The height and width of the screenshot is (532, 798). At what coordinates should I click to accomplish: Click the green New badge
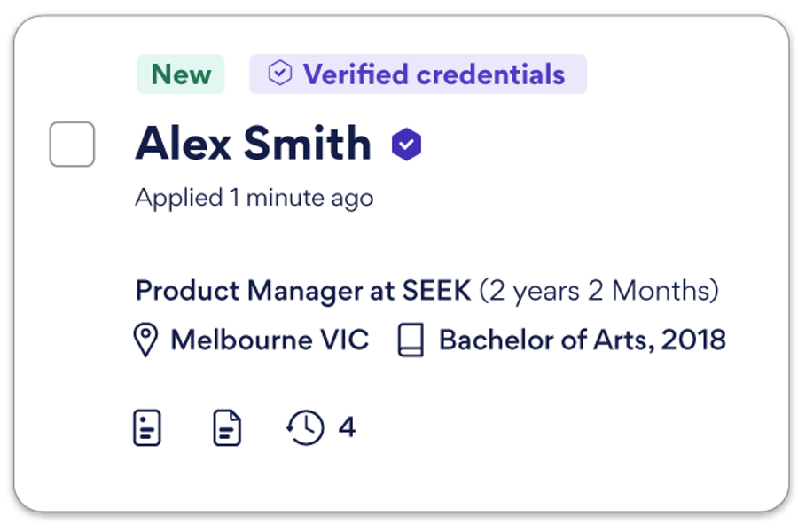click(x=181, y=74)
